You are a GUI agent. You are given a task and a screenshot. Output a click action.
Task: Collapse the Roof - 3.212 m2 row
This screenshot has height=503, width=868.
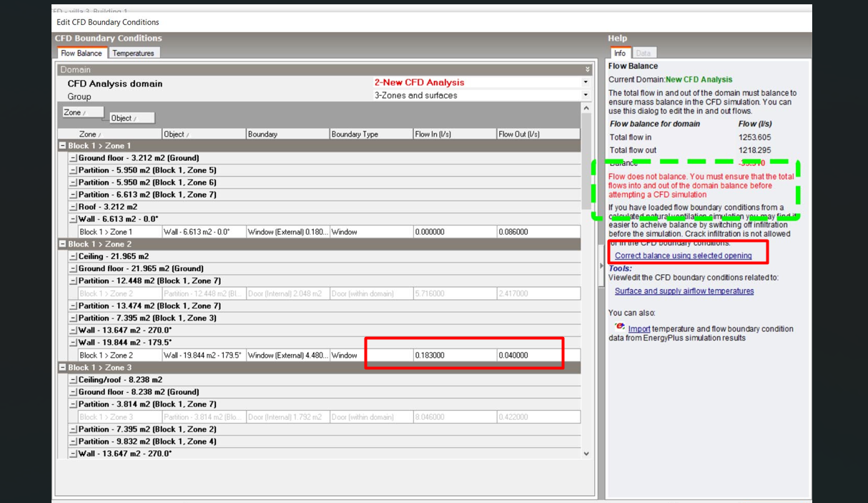point(73,207)
